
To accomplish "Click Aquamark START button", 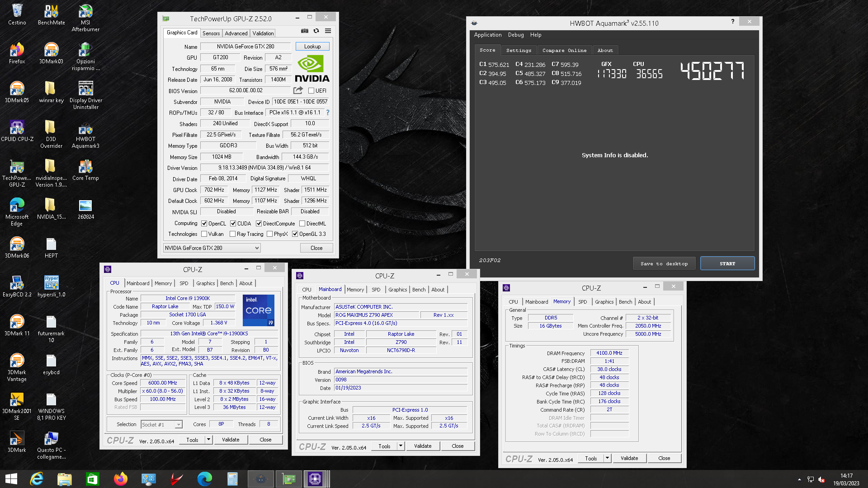I will pyautogui.click(x=727, y=263).
